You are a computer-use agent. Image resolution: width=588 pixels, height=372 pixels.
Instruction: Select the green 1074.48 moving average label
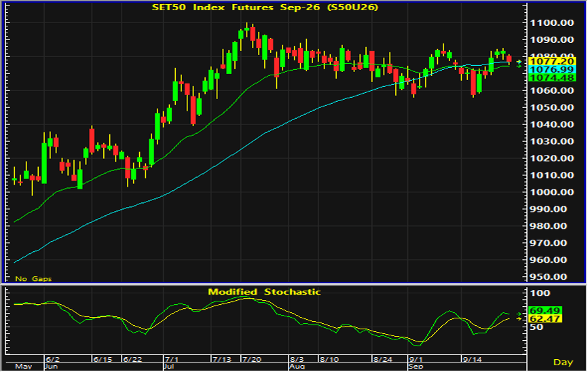pos(553,77)
